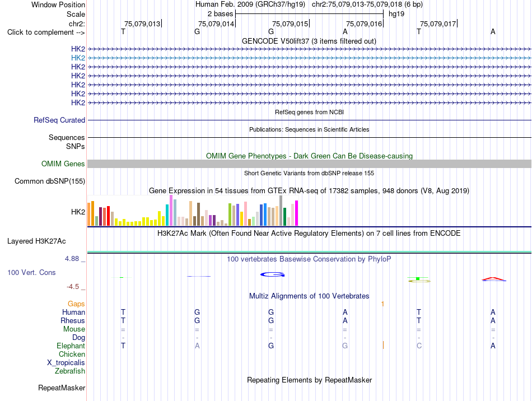Click the gray OMIM Genes bar

point(309,164)
